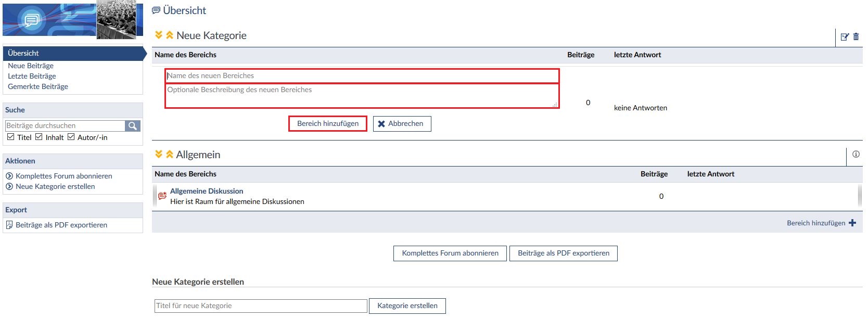Screen dimensions: 868x318
Task: Open the Allgemeine Diskussion forum area
Action: [x=207, y=191]
